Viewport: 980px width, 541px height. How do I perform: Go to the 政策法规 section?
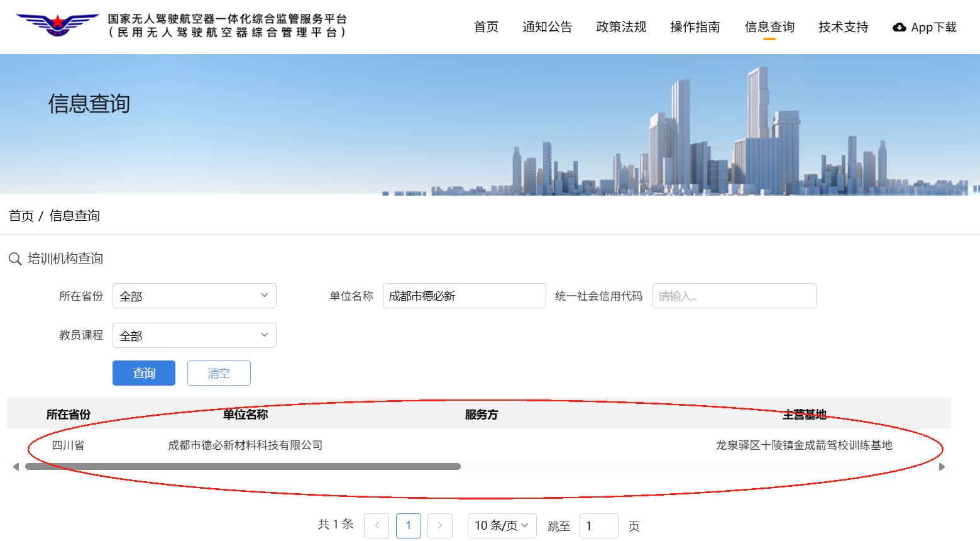[x=621, y=27]
